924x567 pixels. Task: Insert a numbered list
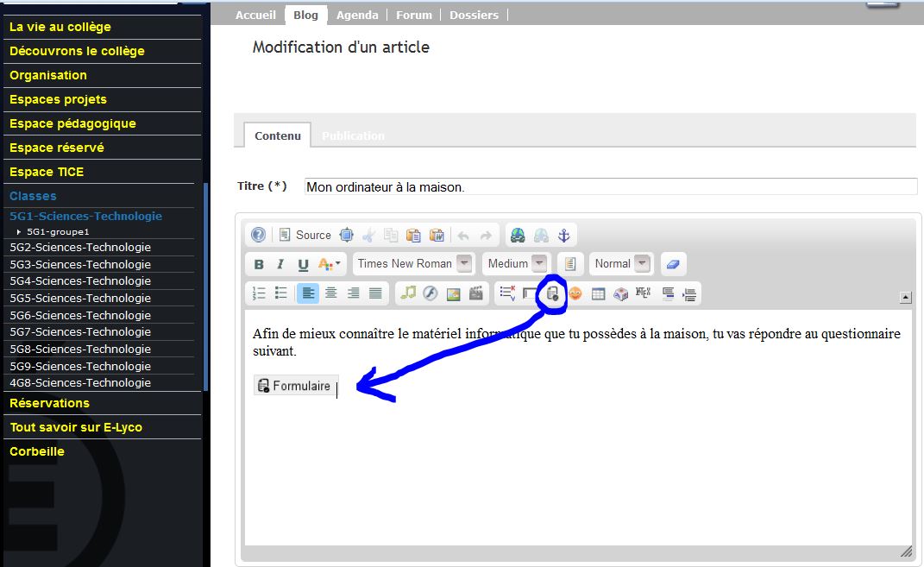[259, 293]
